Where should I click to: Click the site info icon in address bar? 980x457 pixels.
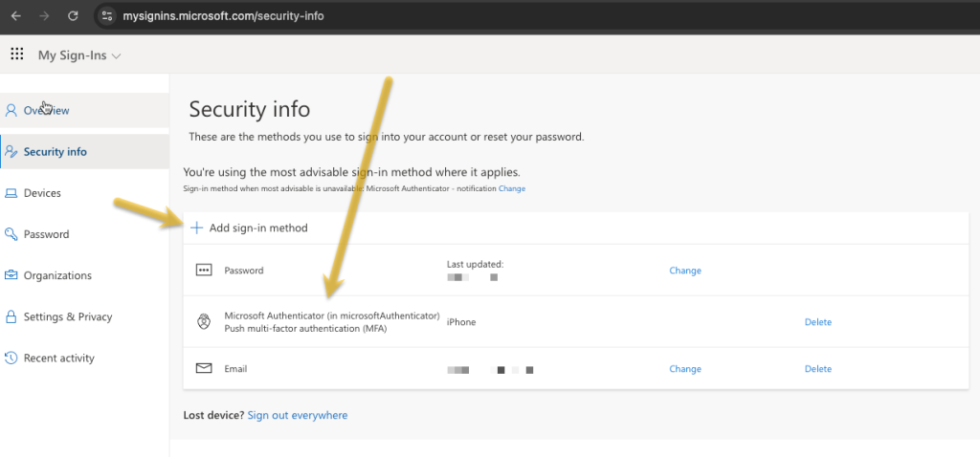point(107,15)
